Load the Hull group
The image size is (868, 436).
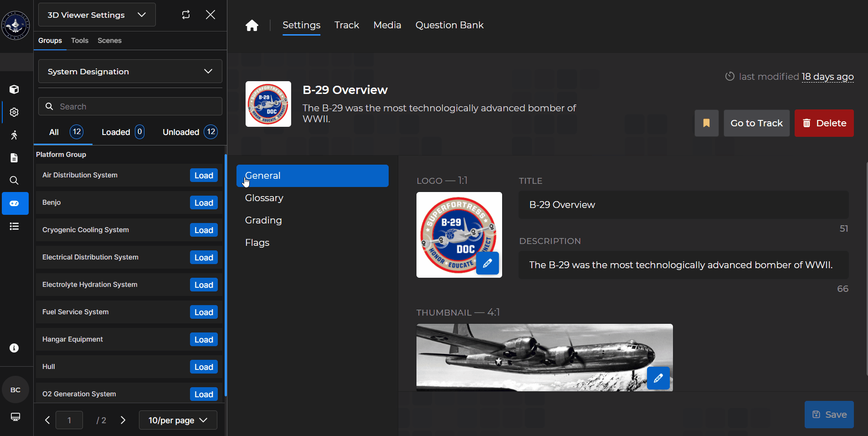(204, 367)
